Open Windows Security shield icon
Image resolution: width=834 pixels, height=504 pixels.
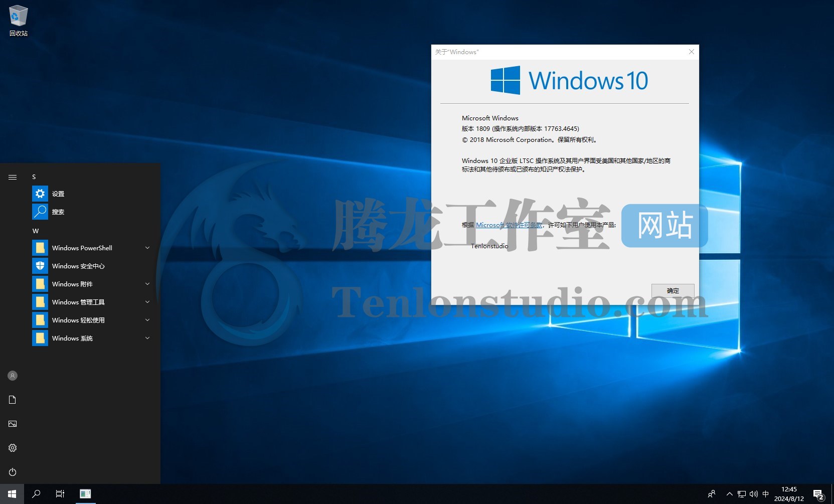tap(40, 266)
